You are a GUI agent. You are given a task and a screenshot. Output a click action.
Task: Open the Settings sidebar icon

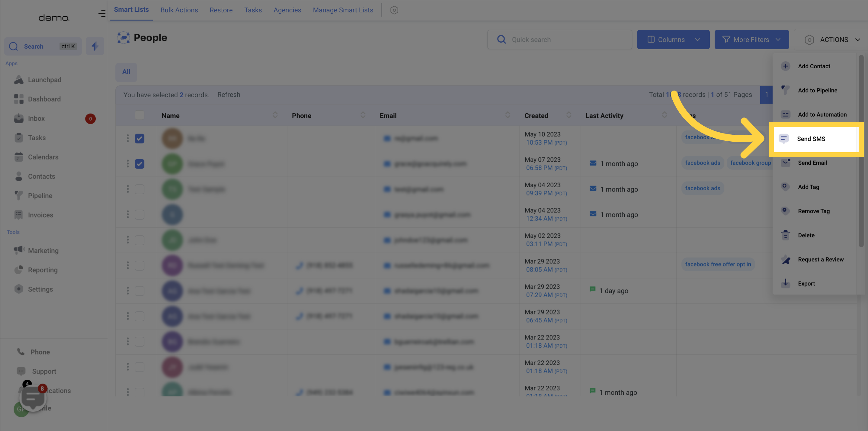(19, 289)
